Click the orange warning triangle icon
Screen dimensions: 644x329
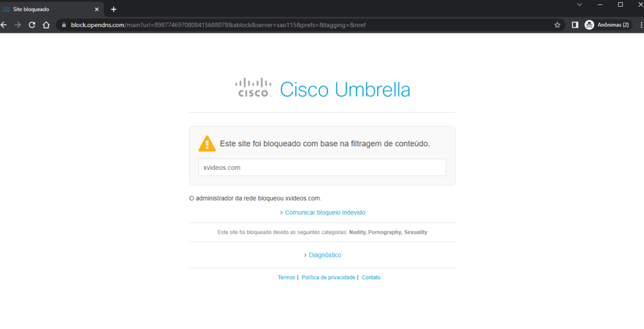coord(207,143)
